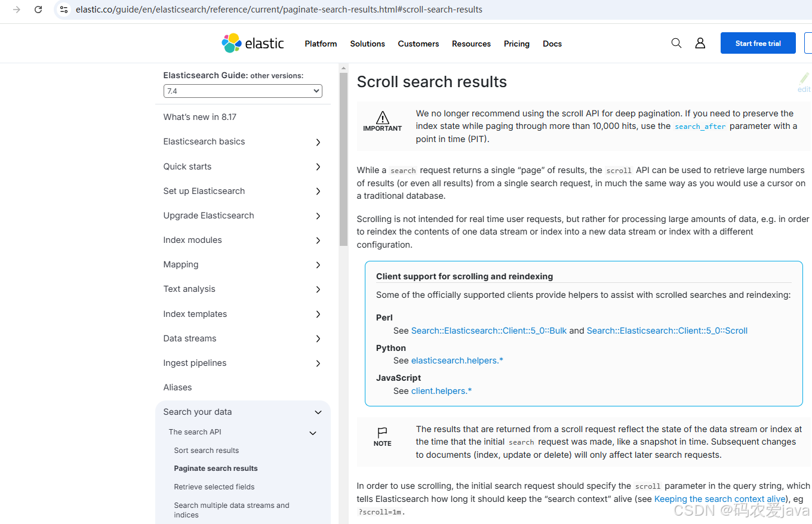Expand Elasticsearch basics chevron
Screen dimensions: 812x524
coord(318,142)
